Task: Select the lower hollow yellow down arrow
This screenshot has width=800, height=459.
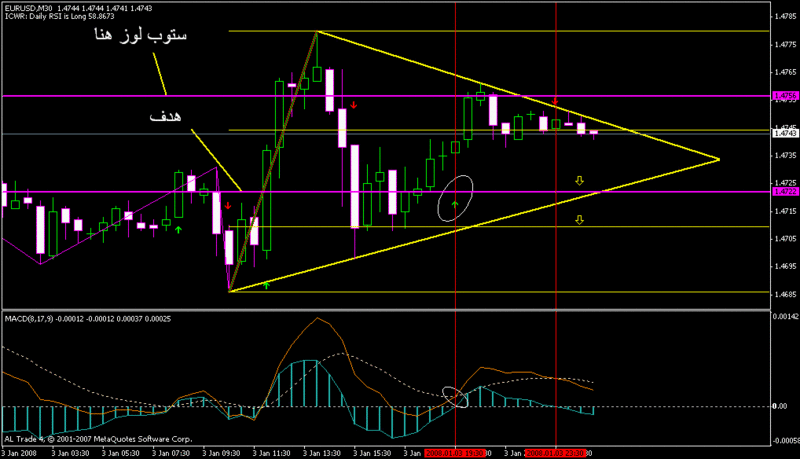Action: (x=579, y=220)
